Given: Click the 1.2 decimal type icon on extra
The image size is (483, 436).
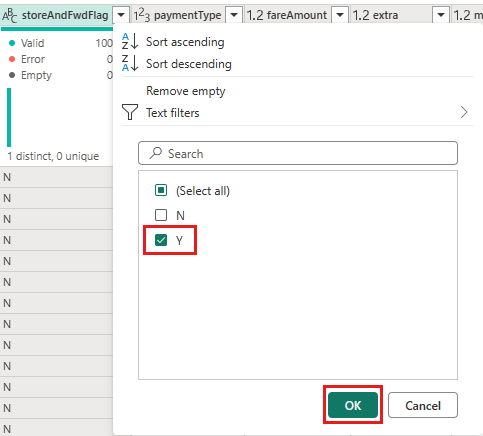Looking at the screenshot, I should [361, 15].
